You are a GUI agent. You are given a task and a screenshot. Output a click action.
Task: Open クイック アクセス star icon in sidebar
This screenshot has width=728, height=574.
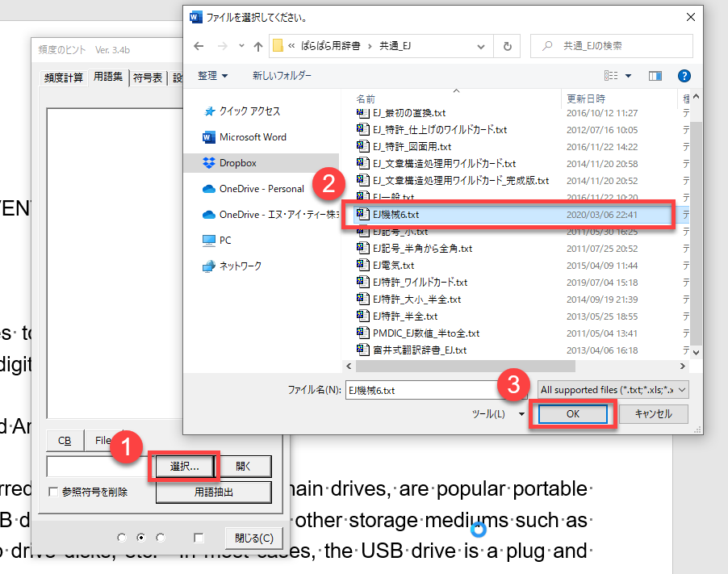(209, 111)
